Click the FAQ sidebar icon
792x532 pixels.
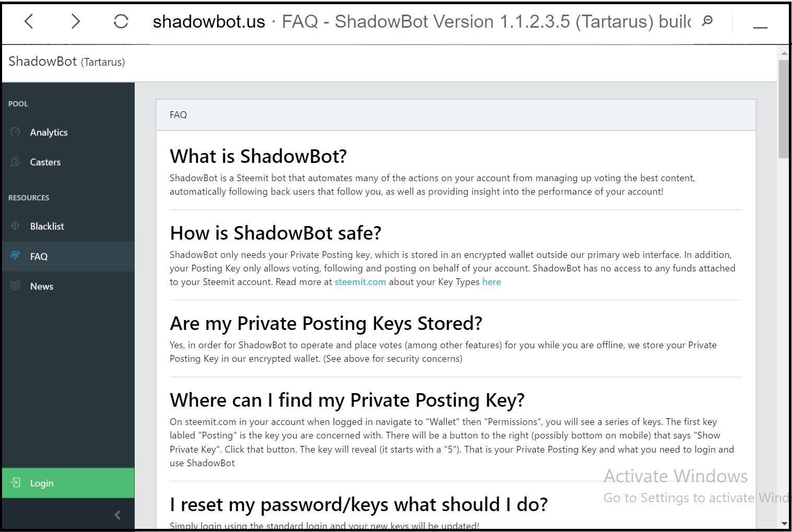[x=15, y=256]
